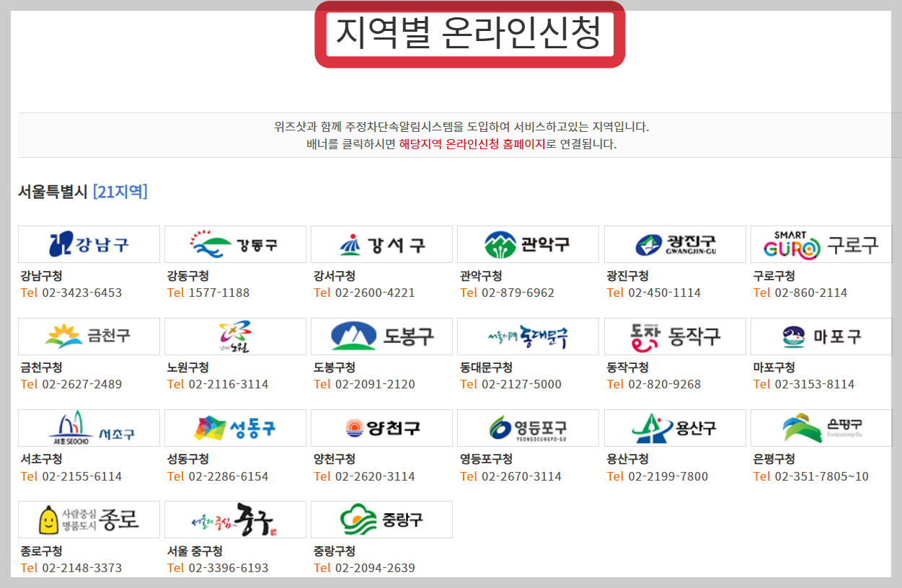Screen dimensions: 902x588
Task: Click phone number 02-2094-2639
Action: tap(375, 568)
